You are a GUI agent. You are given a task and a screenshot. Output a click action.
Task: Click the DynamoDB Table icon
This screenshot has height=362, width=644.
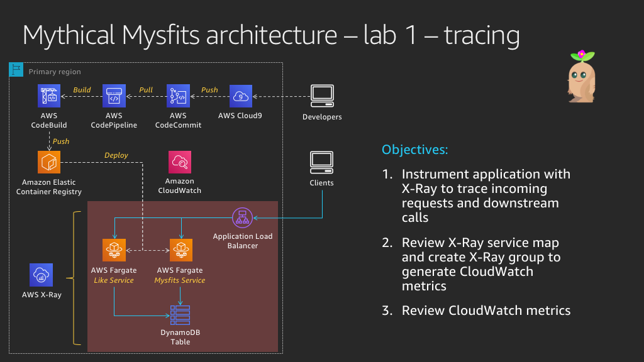[180, 315]
